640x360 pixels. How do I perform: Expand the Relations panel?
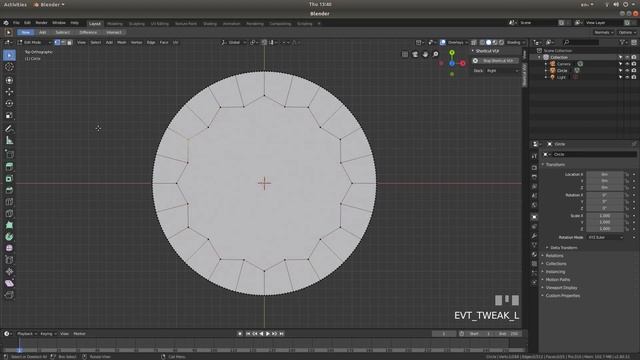coord(554,256)
